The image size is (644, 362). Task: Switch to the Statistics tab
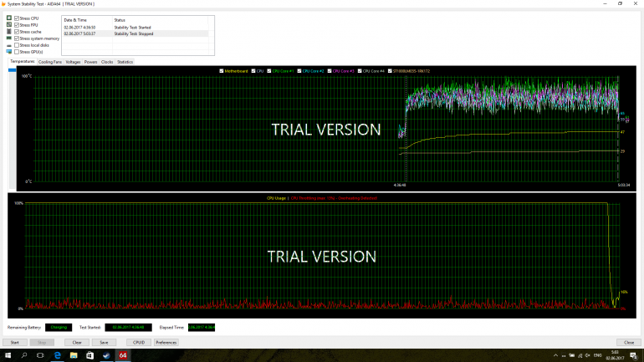point(125,62)
